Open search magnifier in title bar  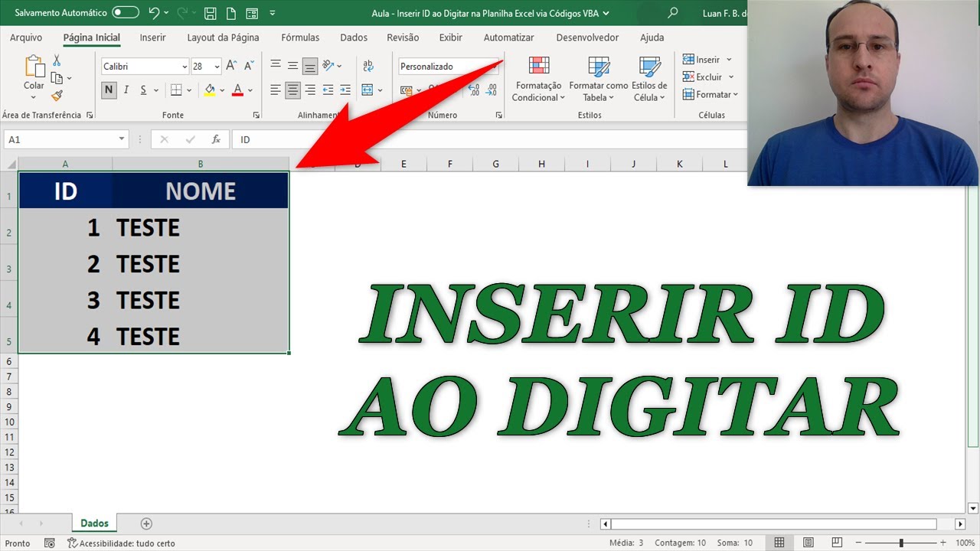pos(673,13)
